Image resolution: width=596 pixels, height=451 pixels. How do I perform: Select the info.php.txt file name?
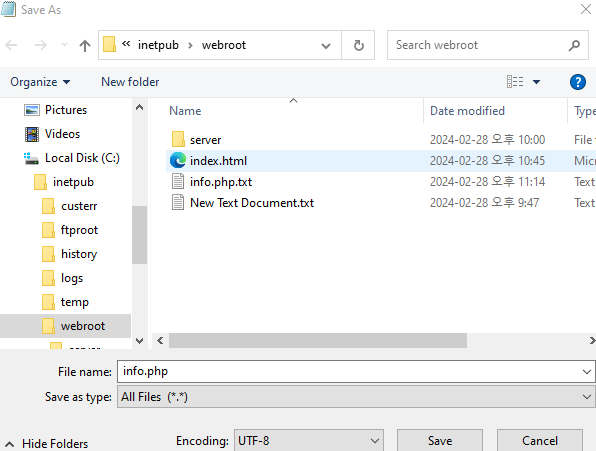point(221,182)
